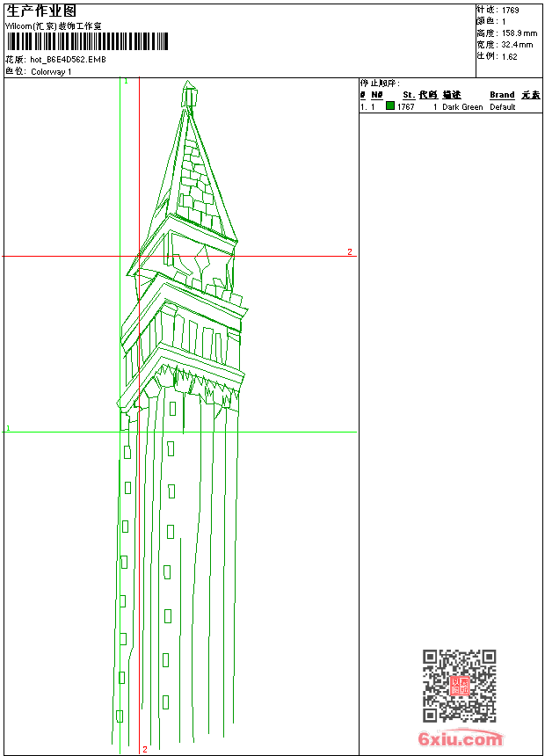Select the Brand column header

(x=502, y=95)
